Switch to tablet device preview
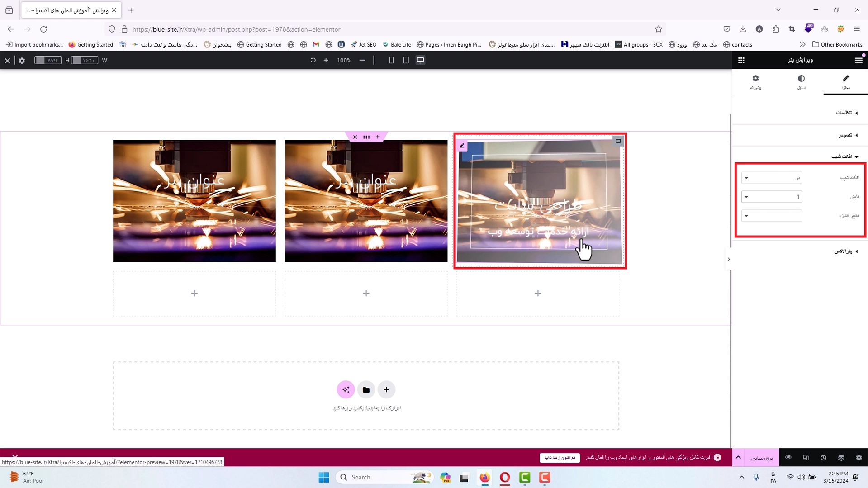 click(x=406, y=60)
